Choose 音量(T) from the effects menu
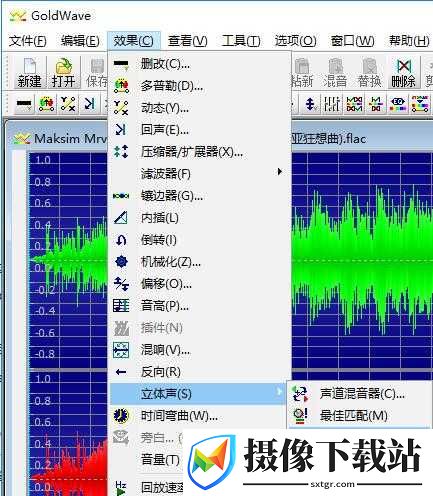 tap(147, 460)
